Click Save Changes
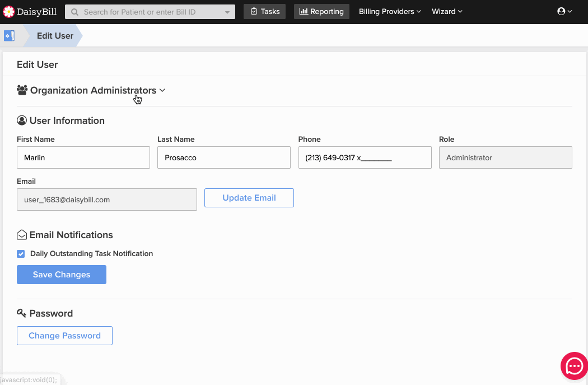 coord(62,275)
